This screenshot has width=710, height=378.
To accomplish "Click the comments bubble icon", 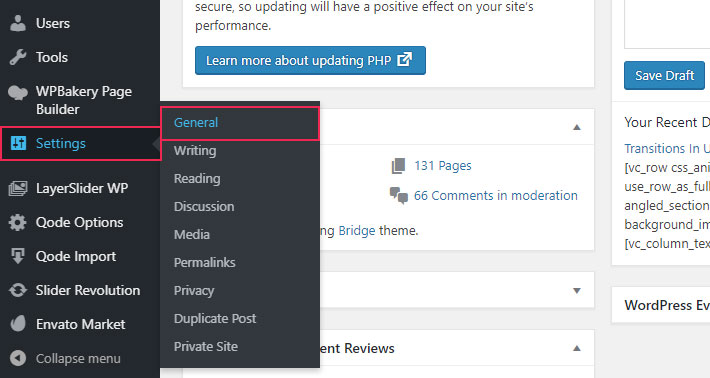I will click(399, 196).
